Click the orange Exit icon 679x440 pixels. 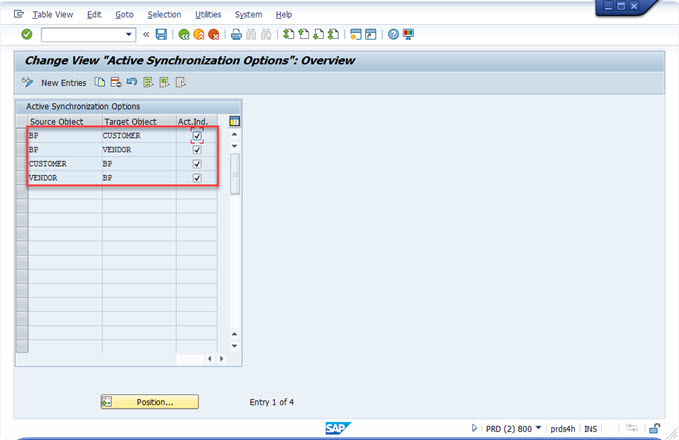199,35
